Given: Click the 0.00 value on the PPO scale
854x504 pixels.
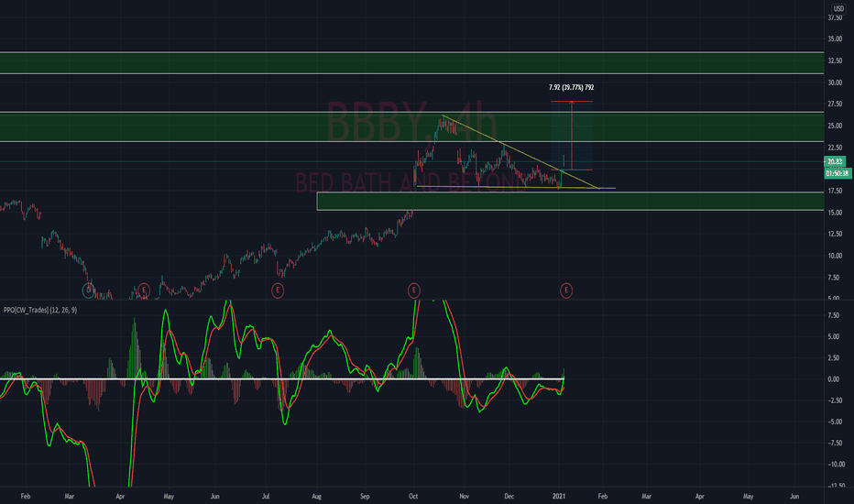Looking at the screenshot, I should click(x=833, y=379).
